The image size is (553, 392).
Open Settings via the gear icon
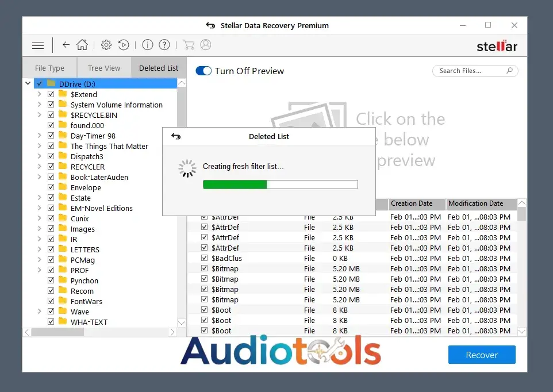(x=106, y=45)
